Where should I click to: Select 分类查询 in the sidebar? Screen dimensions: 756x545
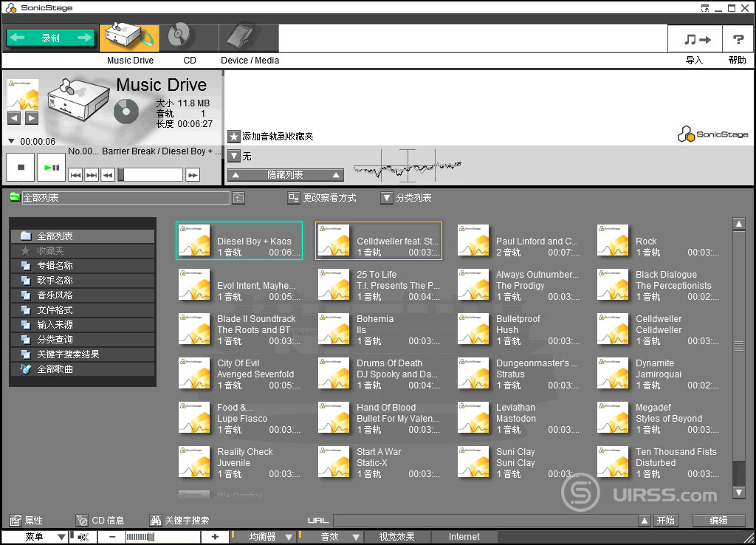[83, 340]
